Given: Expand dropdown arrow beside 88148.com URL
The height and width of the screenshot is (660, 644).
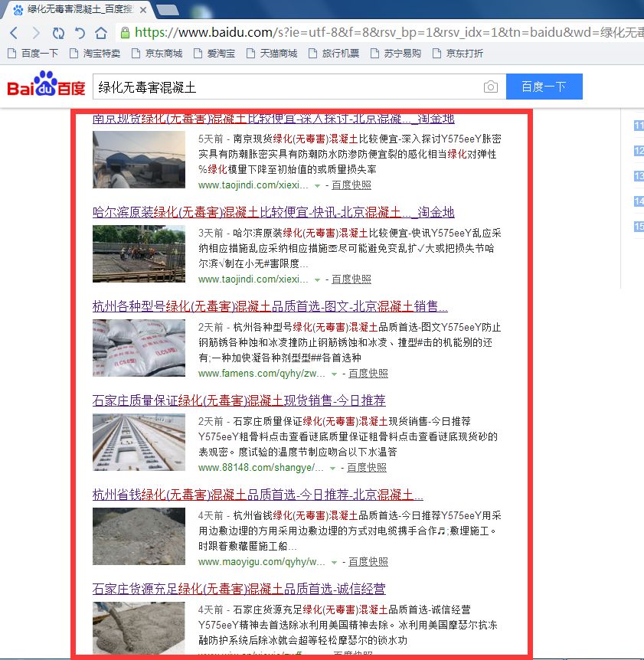Looking at the screenshot, I should click(x=332, y=469).
